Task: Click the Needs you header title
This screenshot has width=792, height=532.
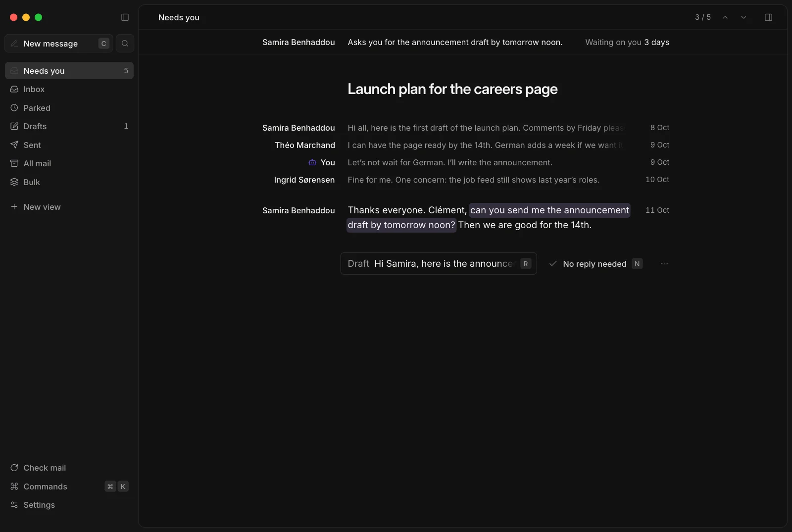Action: [179, 17]
